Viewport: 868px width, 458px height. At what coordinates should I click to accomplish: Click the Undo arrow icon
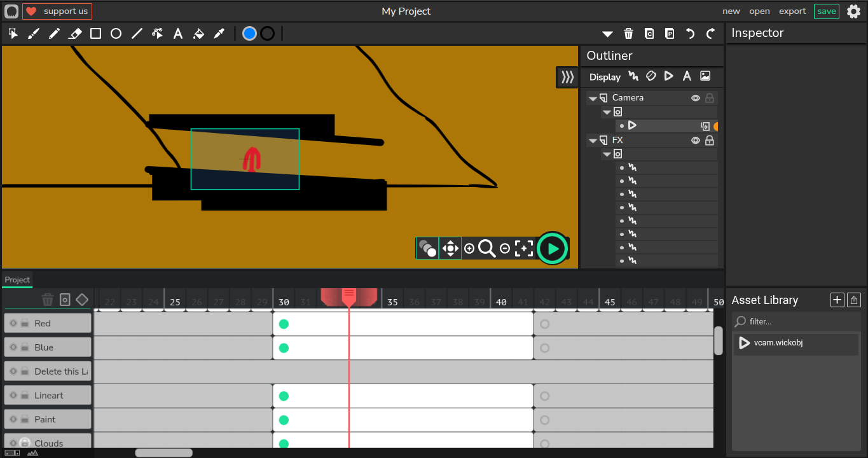690,34
